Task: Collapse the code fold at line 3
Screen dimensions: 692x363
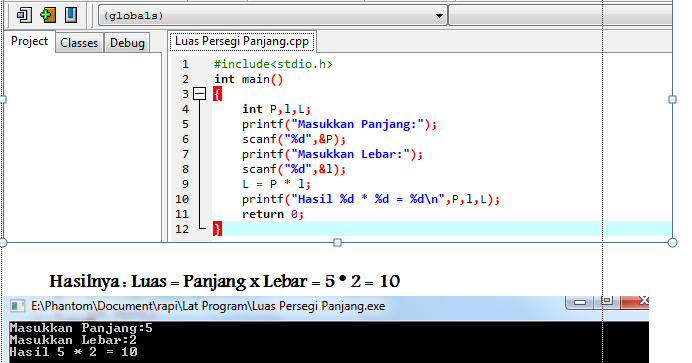Action: 200,94
